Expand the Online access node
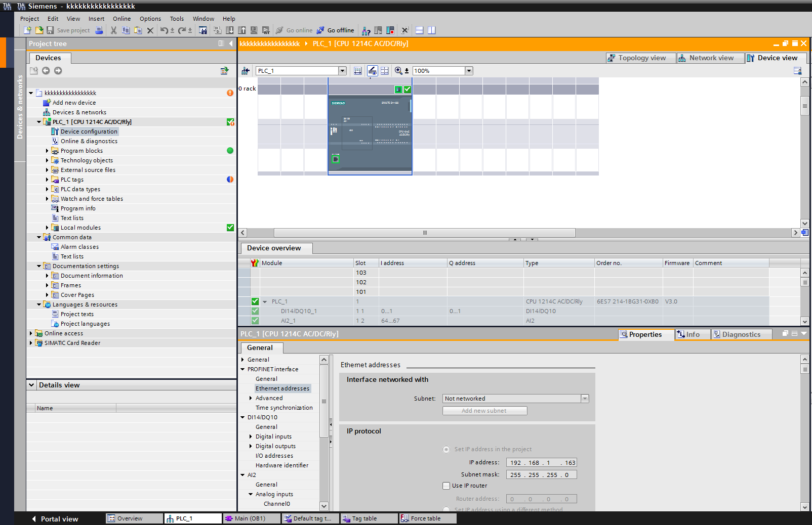This screenshot has width=812, height=525. point(31,333)
